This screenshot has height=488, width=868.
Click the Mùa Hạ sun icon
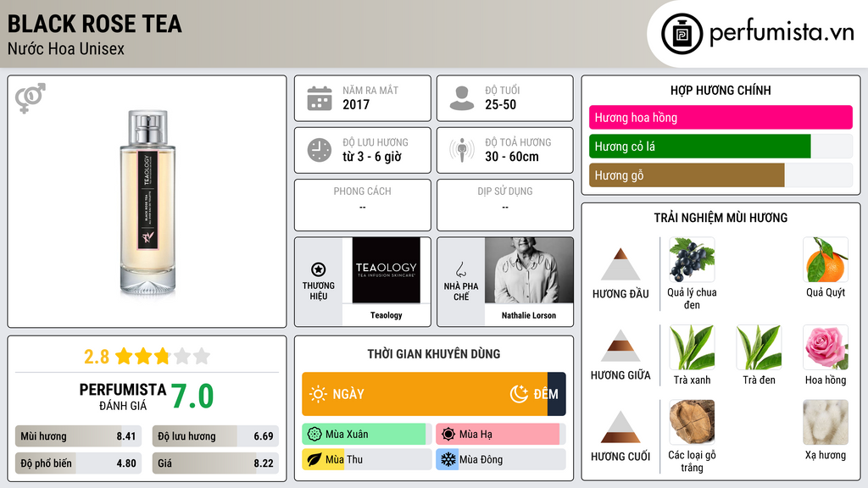pos(448,435)
